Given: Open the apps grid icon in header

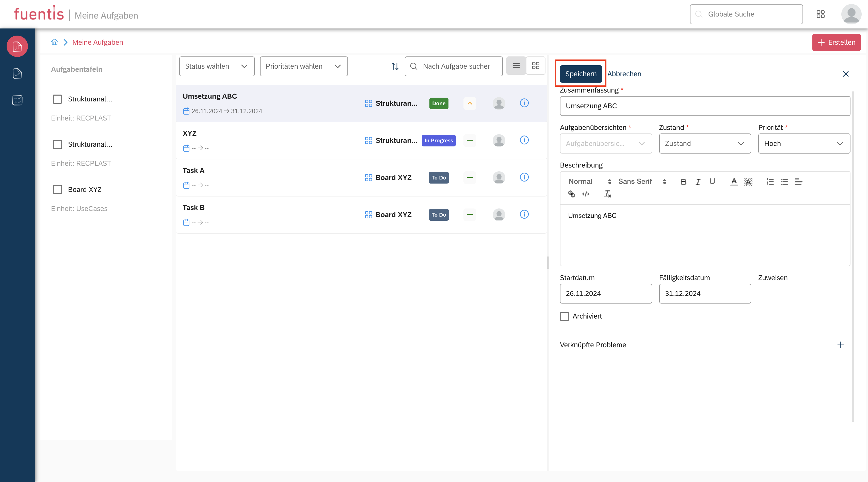Looking at the screenshot, I should [821, 14].
